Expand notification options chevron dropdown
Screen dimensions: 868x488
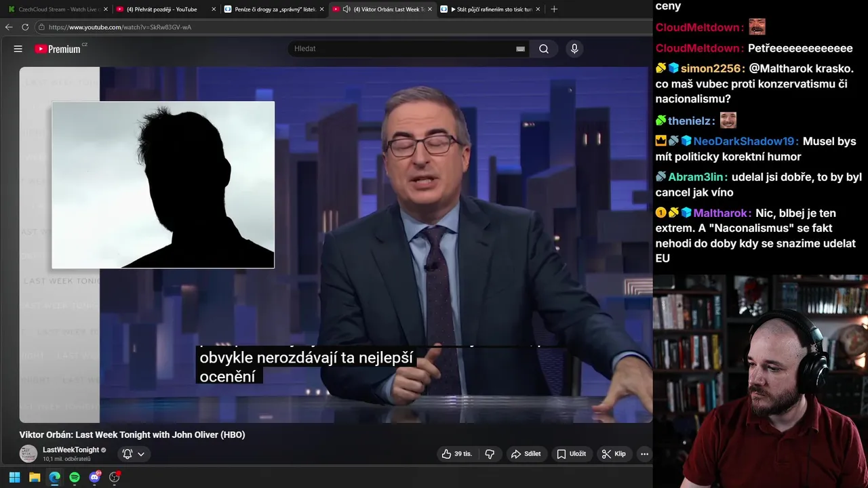point(141,454)
